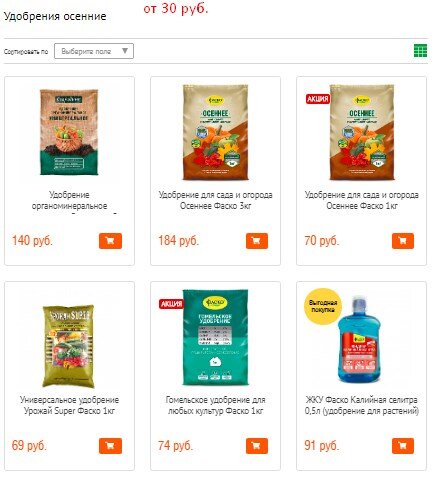This screenshot has height=479, width=444.
Task: Switch to the green grid view
Action: [420, 51]
